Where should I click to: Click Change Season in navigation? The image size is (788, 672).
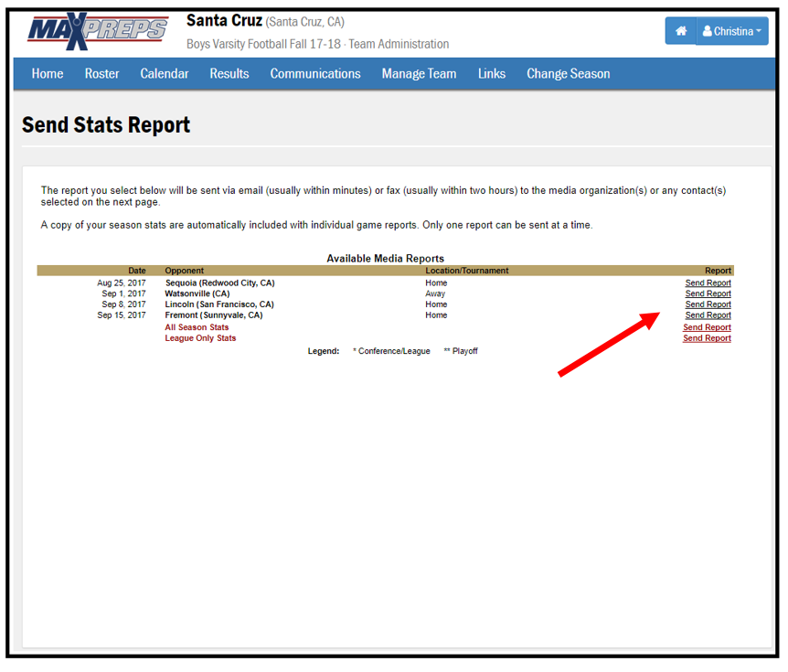click(x=568, y=74)
